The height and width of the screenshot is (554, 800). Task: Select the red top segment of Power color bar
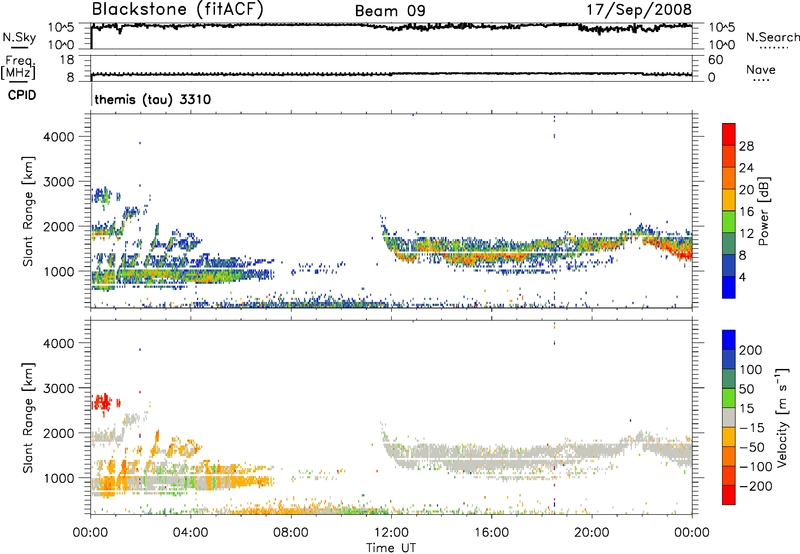(729, 134)
